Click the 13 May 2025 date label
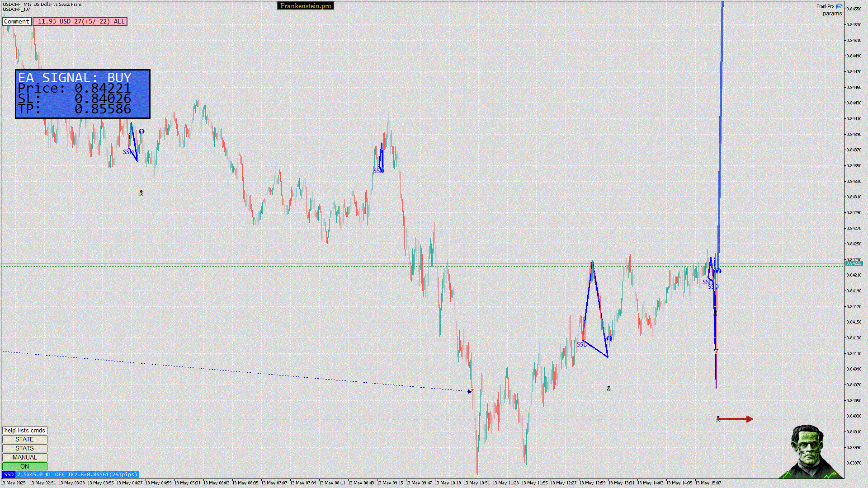 click(14, 483)
